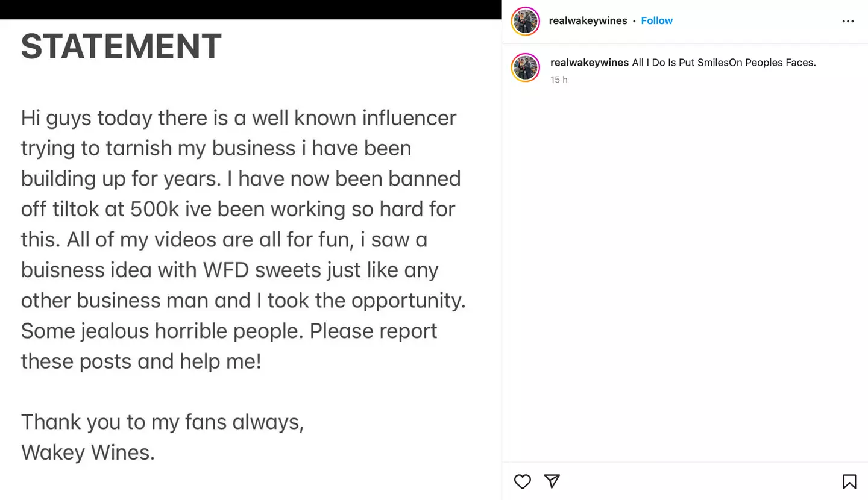
Task: Open the realwakeywines username in the header
Action: click(588, 20)
